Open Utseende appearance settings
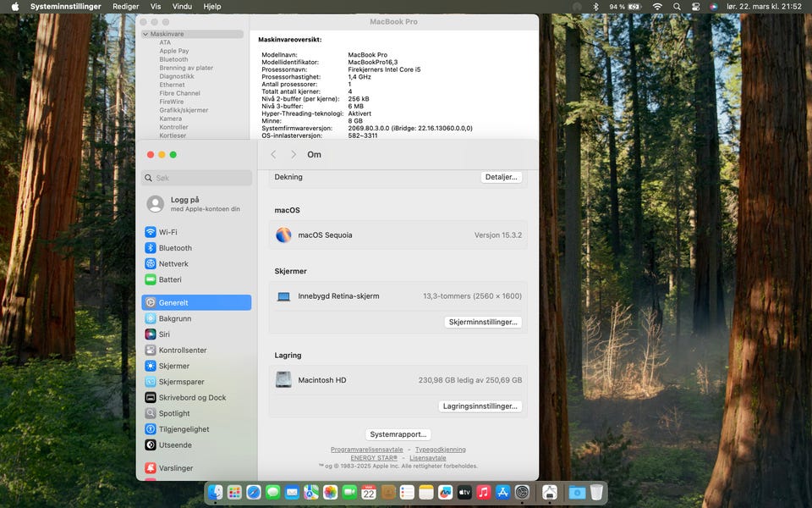Screen dimensions: 812x508 [x=196, y=444]
